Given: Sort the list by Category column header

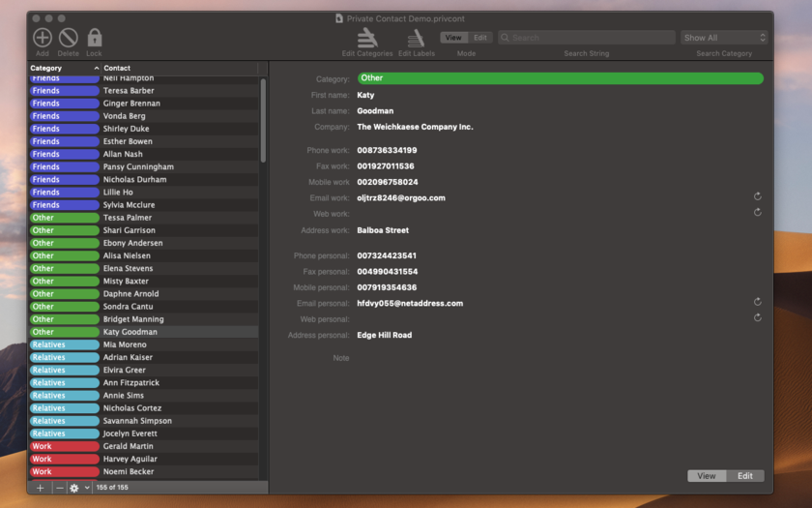Looking at the screenshot, I should (64, 68).
